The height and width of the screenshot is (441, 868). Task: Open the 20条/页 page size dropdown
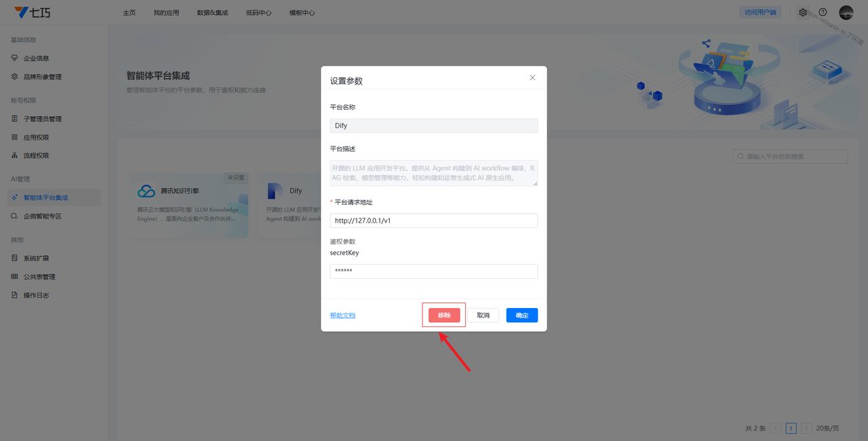coord(827,428)
